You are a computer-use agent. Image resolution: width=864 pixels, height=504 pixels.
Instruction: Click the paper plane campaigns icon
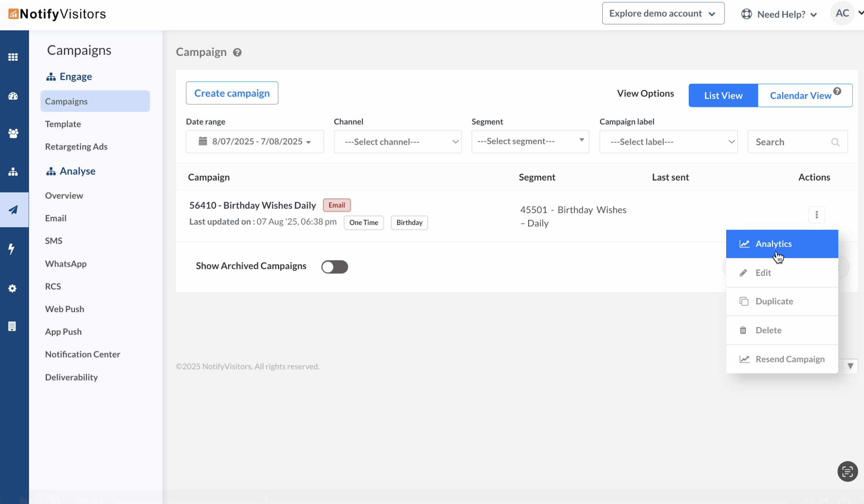13,210
